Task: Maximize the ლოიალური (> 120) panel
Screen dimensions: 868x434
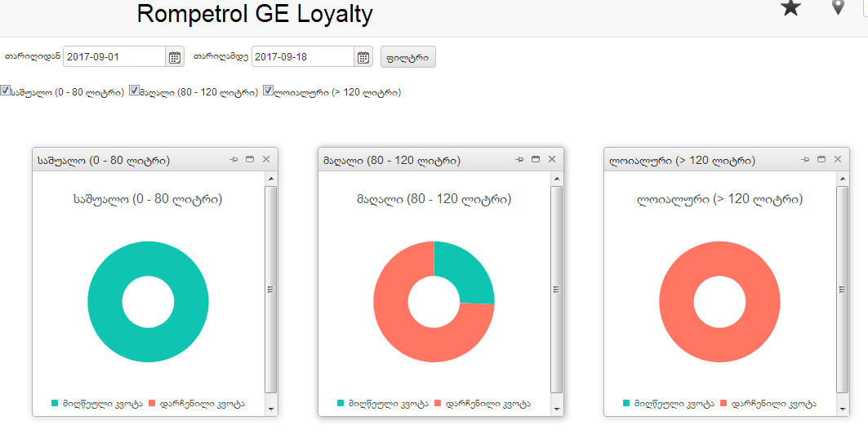Action: [x=821, y=159]
